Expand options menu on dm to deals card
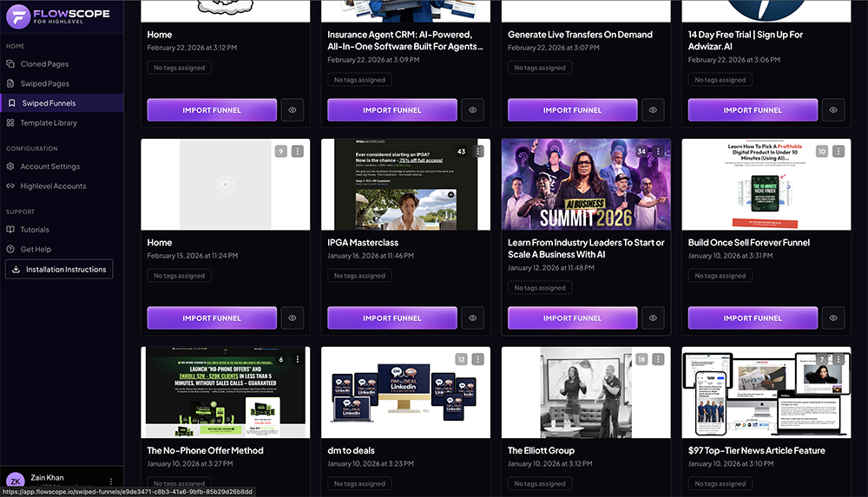The width and height of the screenshot is (868, 497). point(478,359)
